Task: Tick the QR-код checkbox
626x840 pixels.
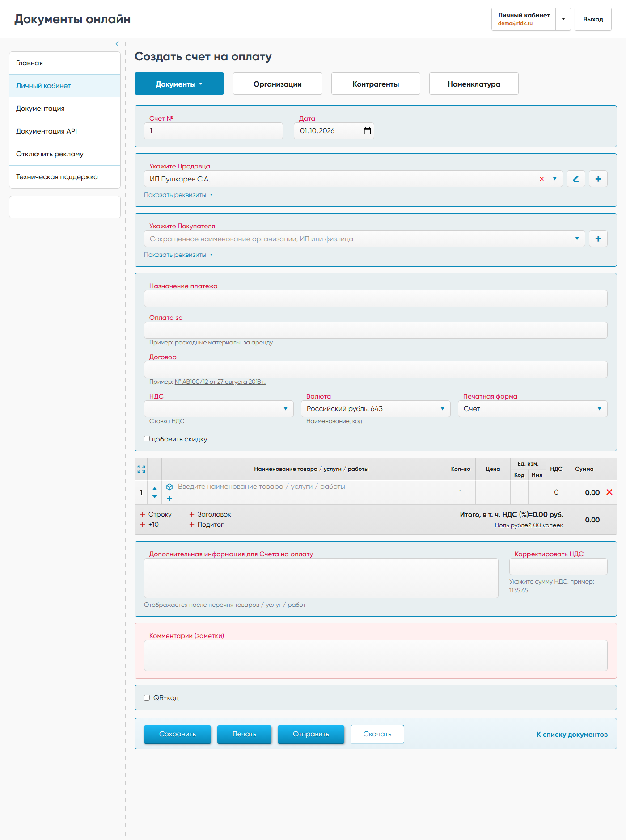Action: coord(147,698)
